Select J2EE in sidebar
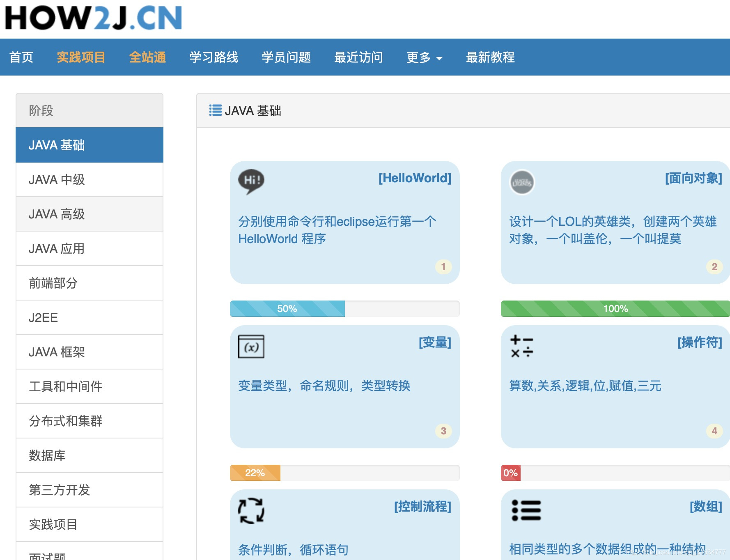 (90, 317)
